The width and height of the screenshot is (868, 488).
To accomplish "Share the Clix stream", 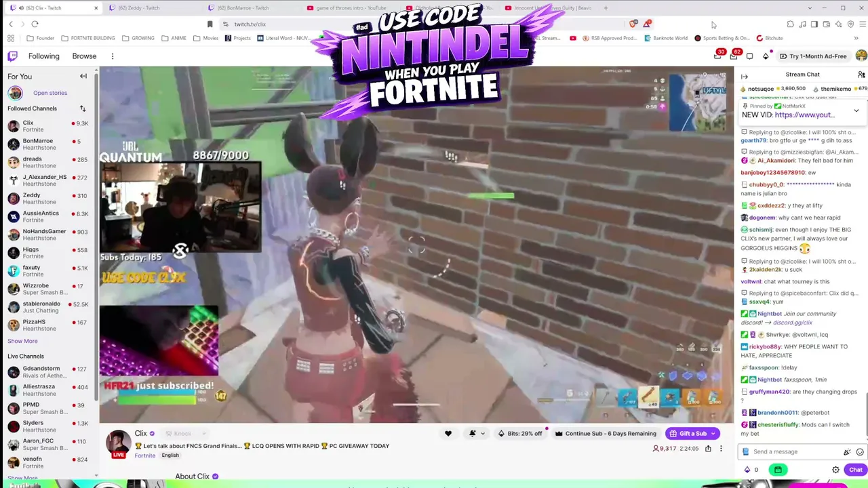I will 708,448.
